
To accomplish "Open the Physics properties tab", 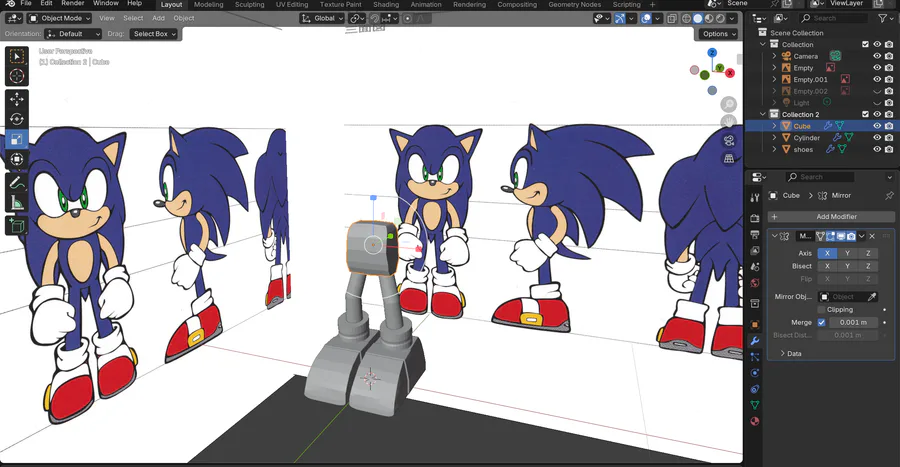I will [755, 373].
